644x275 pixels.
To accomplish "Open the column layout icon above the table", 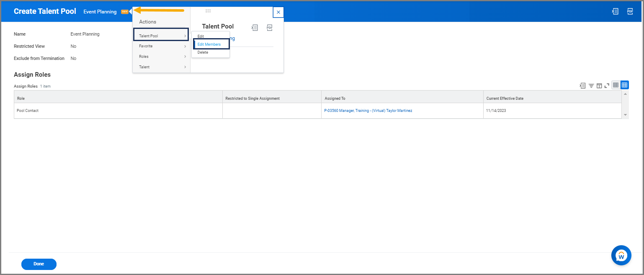I will [599, 86].
